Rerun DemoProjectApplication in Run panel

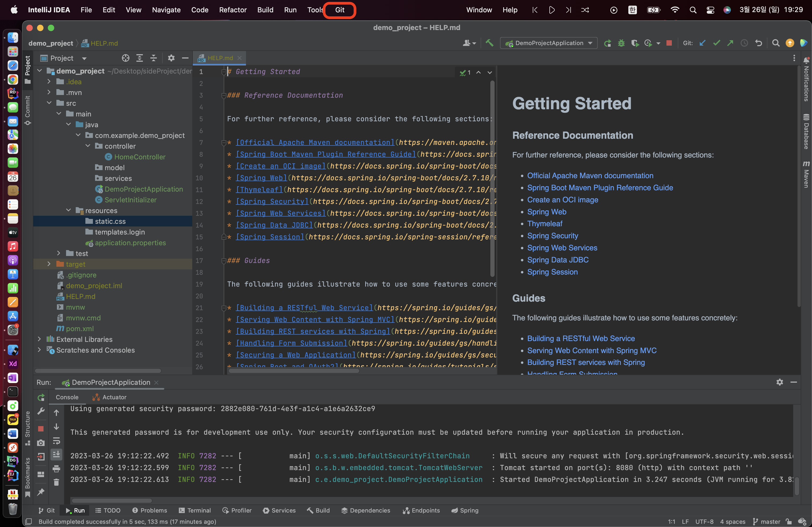41,397
